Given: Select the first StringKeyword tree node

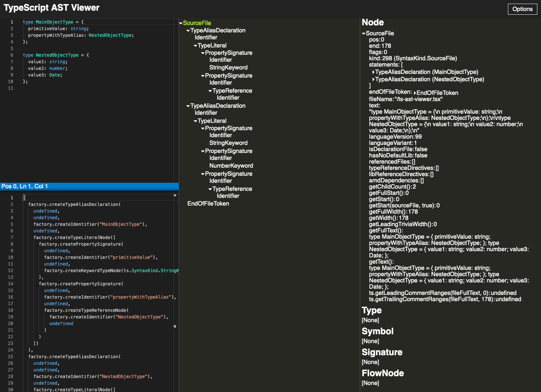Looking at the screenshot, I should (x=228, y=68).
